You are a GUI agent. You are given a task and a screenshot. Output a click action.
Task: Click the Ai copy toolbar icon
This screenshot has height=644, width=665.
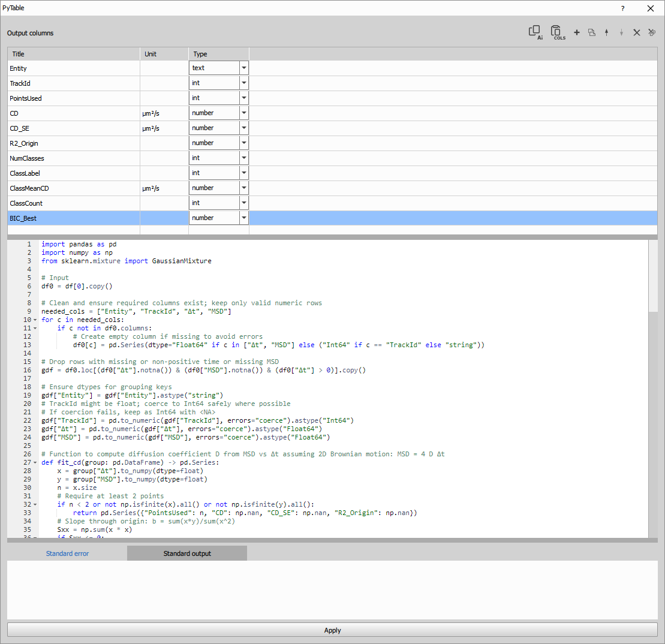point(534,32)
